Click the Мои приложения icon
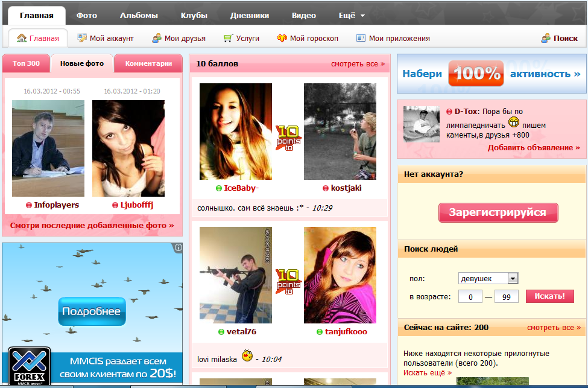588x388 pixels. (x=361, y=38)
